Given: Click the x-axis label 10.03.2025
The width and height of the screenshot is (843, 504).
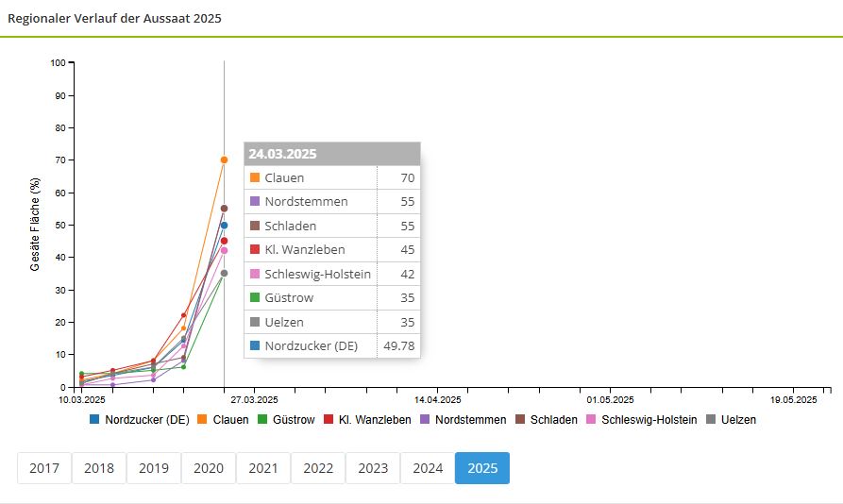Looking at the screenshot, I should pos(82,400).
